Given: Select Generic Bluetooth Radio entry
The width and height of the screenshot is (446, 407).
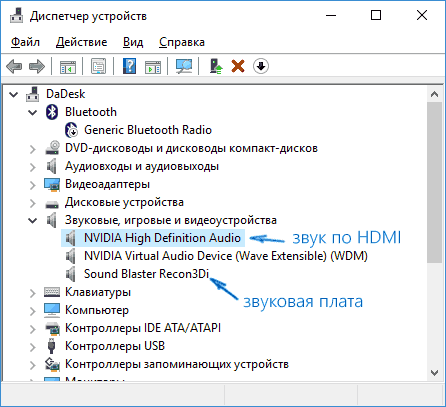Looking at the screenshot, I should click(148, 130).
